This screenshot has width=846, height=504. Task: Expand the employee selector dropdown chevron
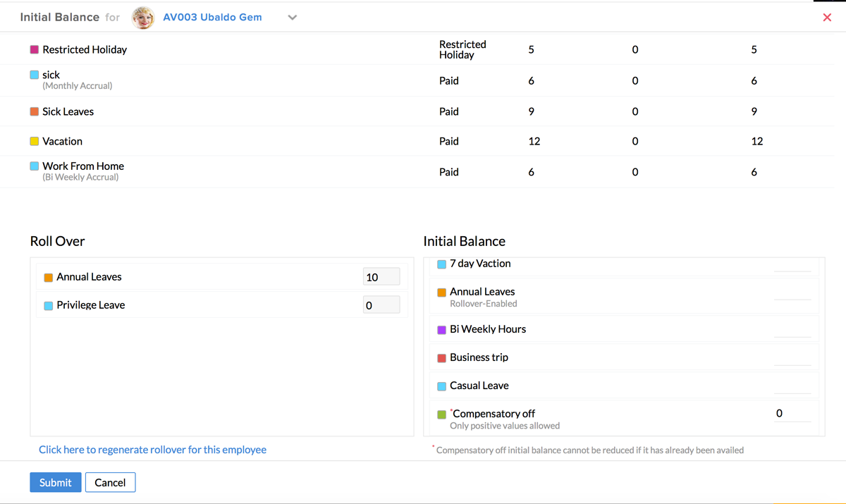click(x=292, y=18)
